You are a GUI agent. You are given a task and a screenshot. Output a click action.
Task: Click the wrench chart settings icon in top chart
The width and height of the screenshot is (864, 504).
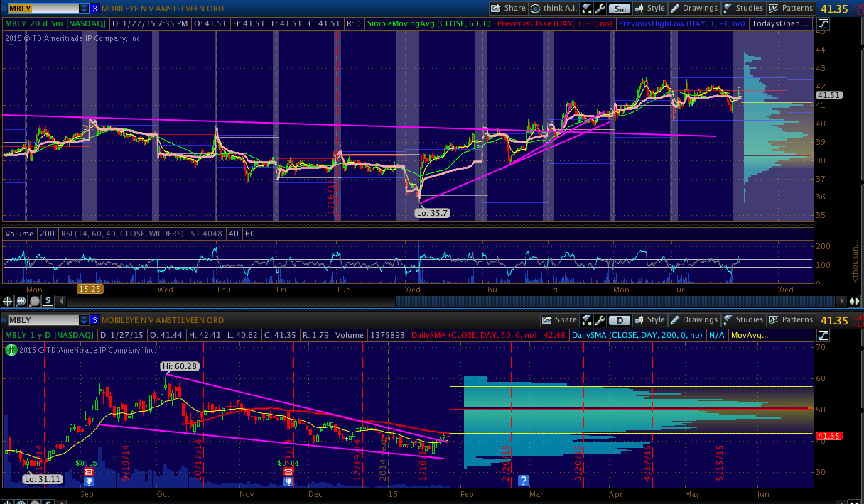[600, 9]
